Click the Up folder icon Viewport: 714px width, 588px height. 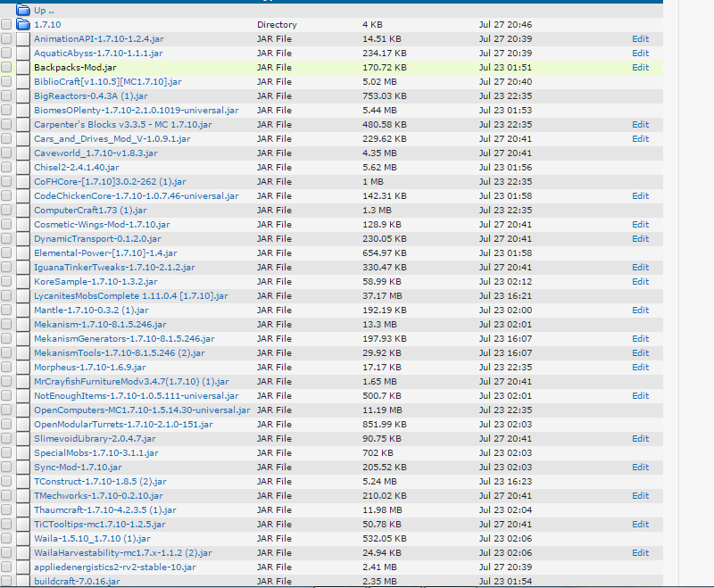click(x=23, y=10)
